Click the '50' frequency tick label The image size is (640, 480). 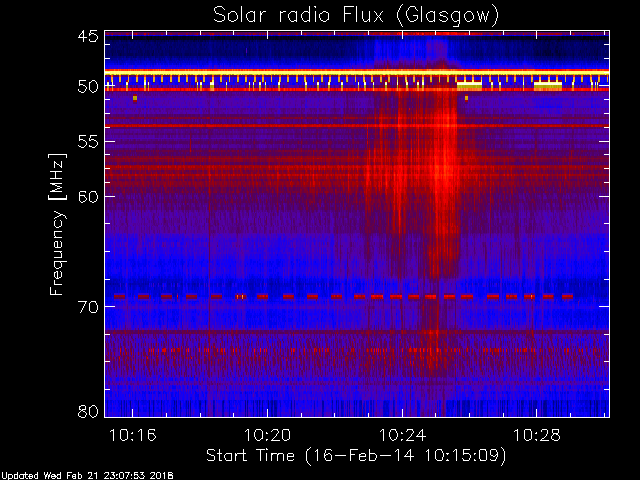[x=88, y=87]
